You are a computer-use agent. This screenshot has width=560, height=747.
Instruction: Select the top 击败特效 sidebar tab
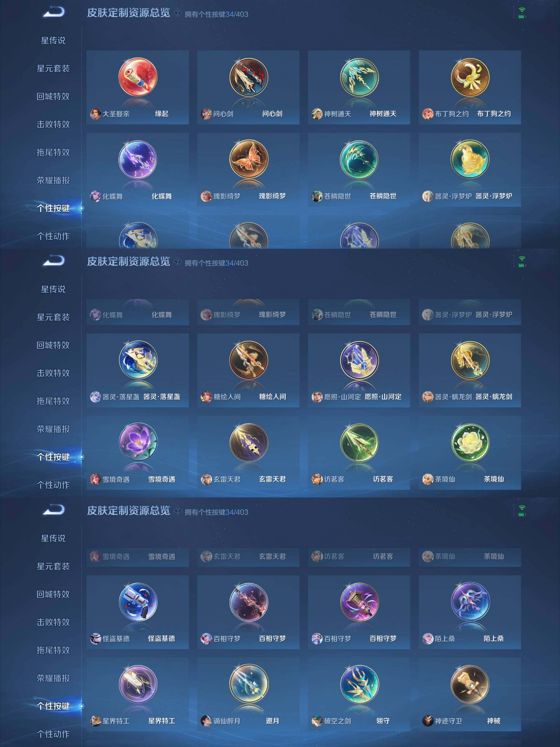click(53, 124)
